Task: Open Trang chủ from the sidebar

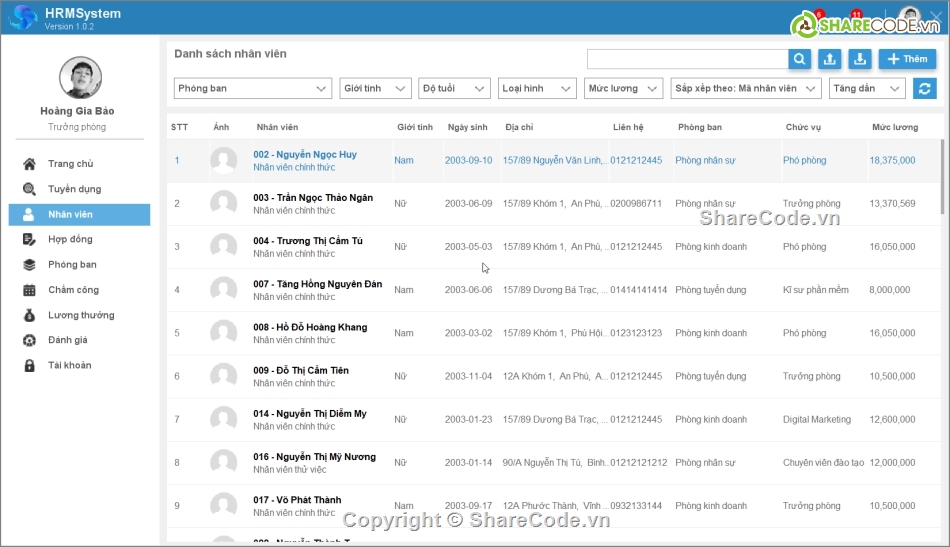Action: [x=70, y=164]
